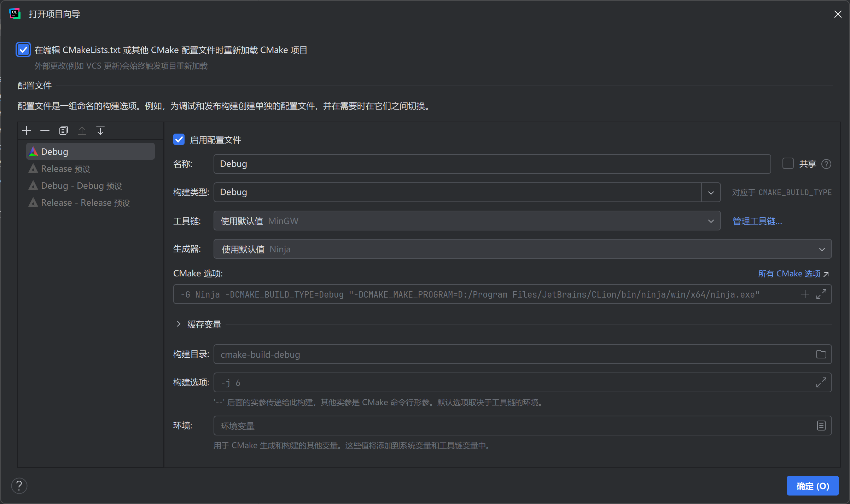Expand the cache variables section
Screen dimensions: 850x504
tap(179, 324)
